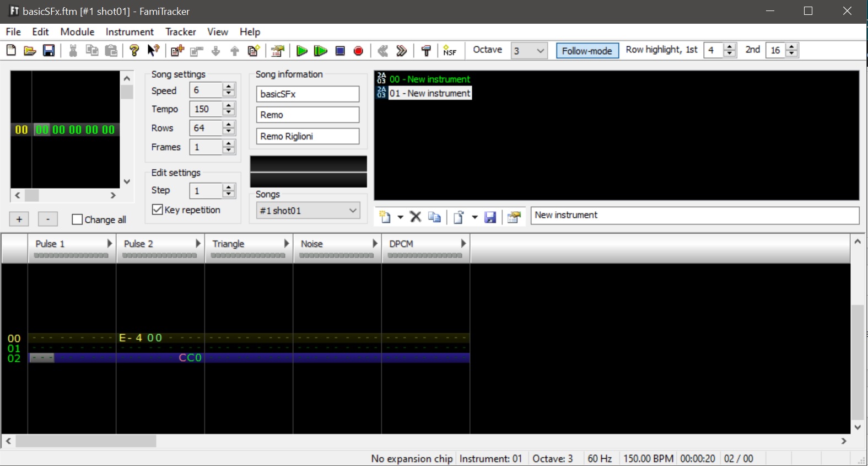Click the Paste clipboard icon
This screenshot has height=466, width=868.
pos(111,51)
